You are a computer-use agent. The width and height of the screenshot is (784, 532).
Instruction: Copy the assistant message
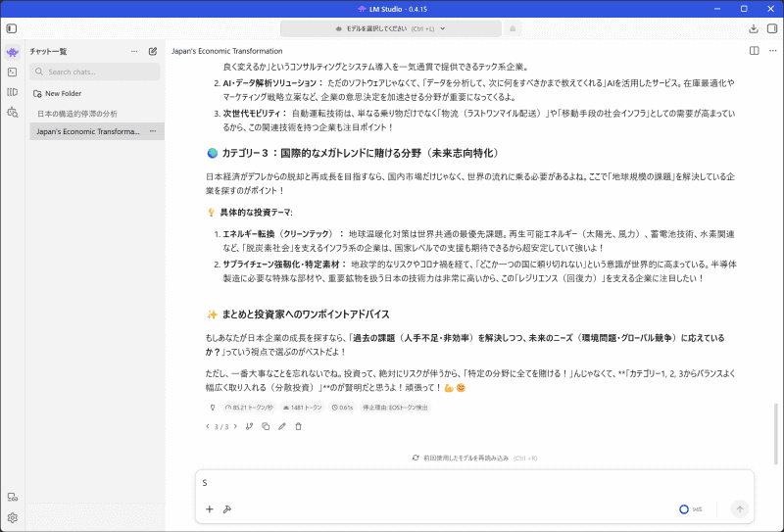[266, 426]
